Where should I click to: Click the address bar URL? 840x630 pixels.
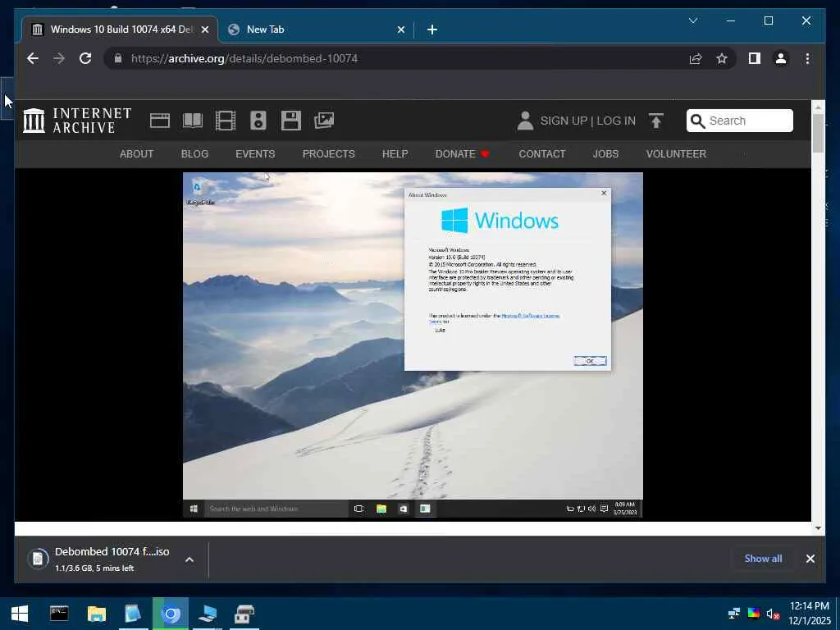(244, 58)
